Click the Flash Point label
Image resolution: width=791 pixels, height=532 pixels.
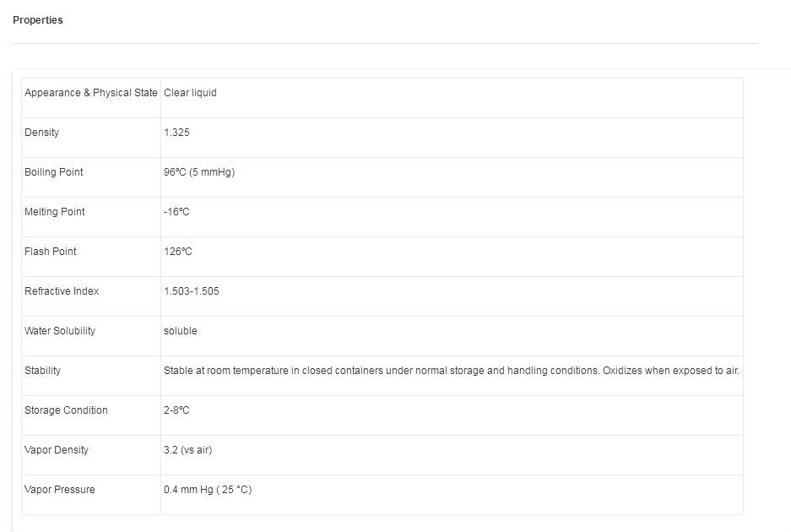(x=51, y=252)
